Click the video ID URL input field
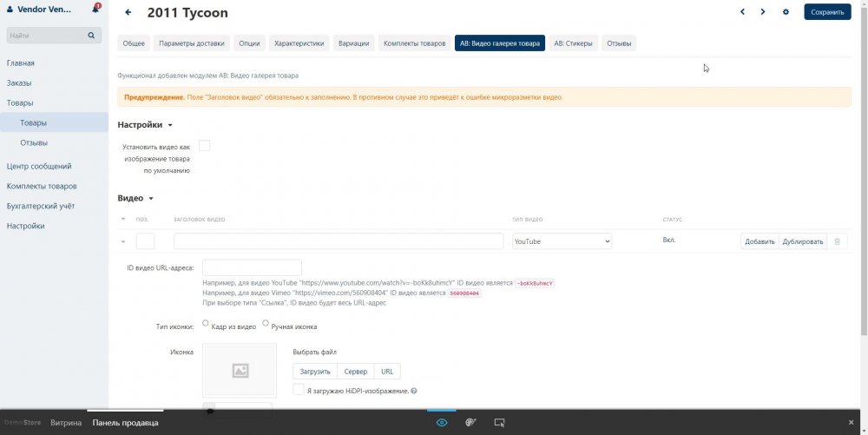This screenshot has height=435, width=868. pos(252,267)
